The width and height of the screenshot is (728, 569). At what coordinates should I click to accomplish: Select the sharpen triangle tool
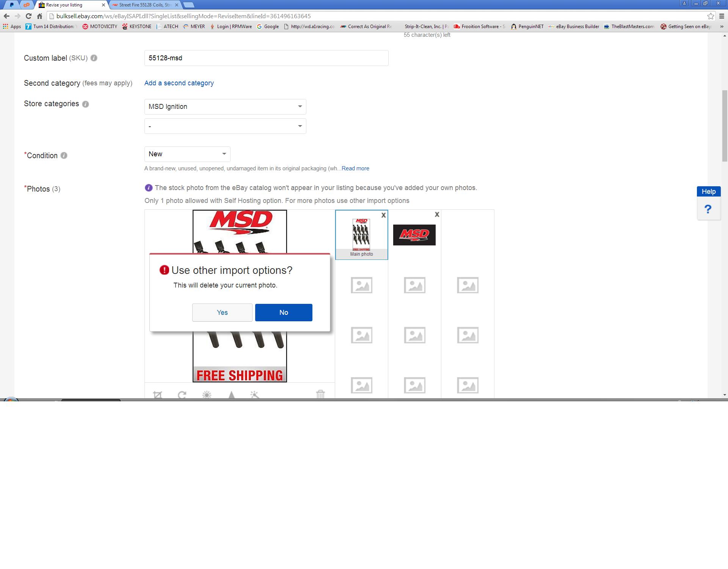pos(231,395)
